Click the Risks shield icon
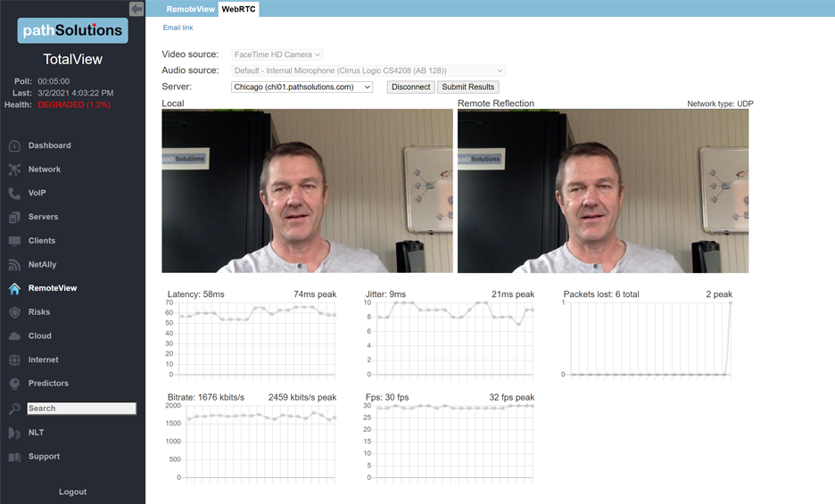The image size is (835, 504). 14,312
